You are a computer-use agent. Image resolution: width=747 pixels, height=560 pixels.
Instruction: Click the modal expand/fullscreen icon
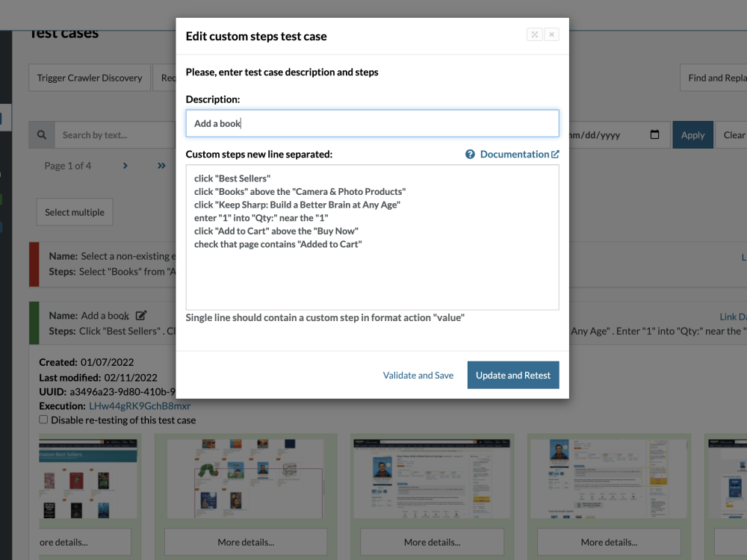tap(535, 34)
